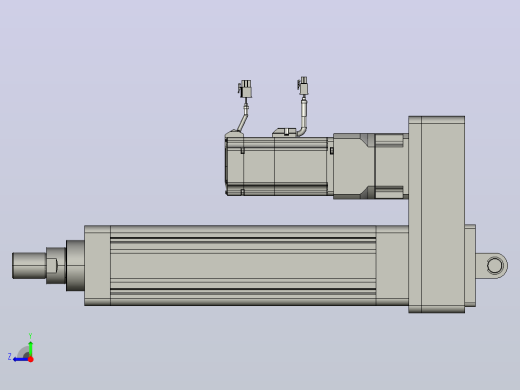Select the motor coupling adapter housing
This screenshot has height=390, width=520.
[371, 166]
